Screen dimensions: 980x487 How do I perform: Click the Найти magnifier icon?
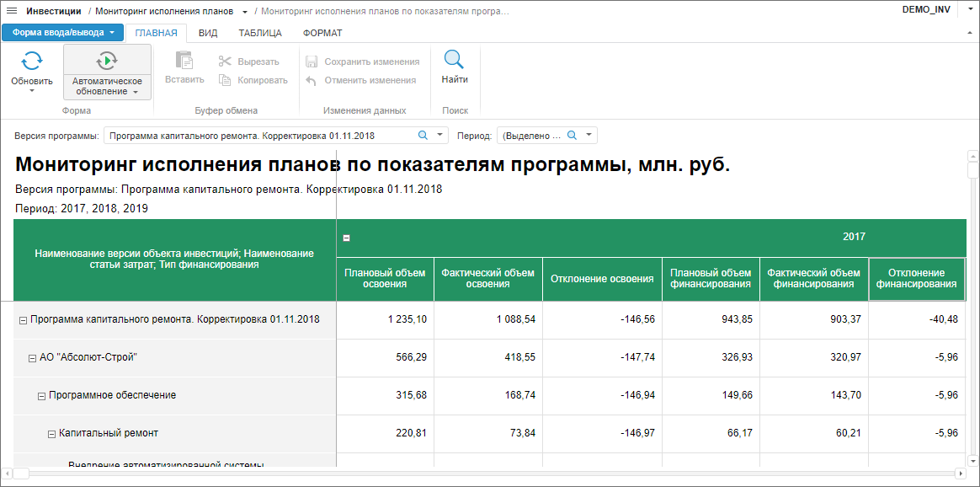[x=455, y=60]
